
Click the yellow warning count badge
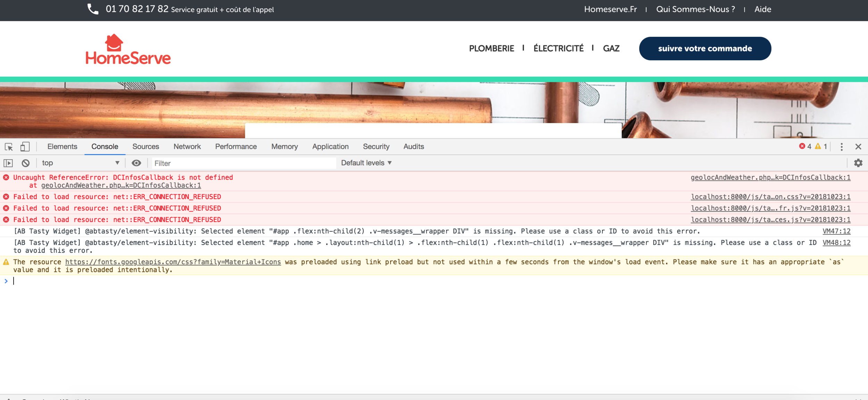[x=821, y=147]
